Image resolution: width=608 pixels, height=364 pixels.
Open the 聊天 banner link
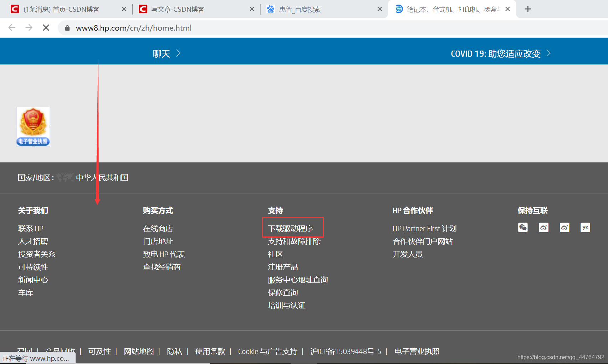point(162,53)
